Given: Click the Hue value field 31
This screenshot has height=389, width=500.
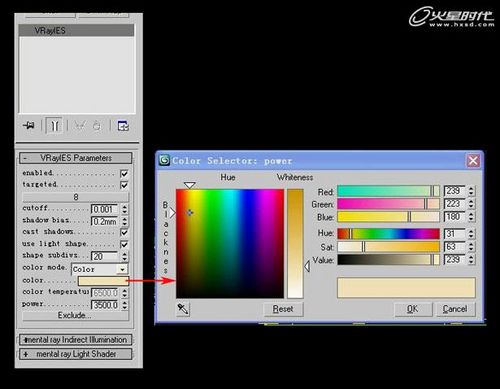Looking at the screenshot, I should click(x=455, y=234).
